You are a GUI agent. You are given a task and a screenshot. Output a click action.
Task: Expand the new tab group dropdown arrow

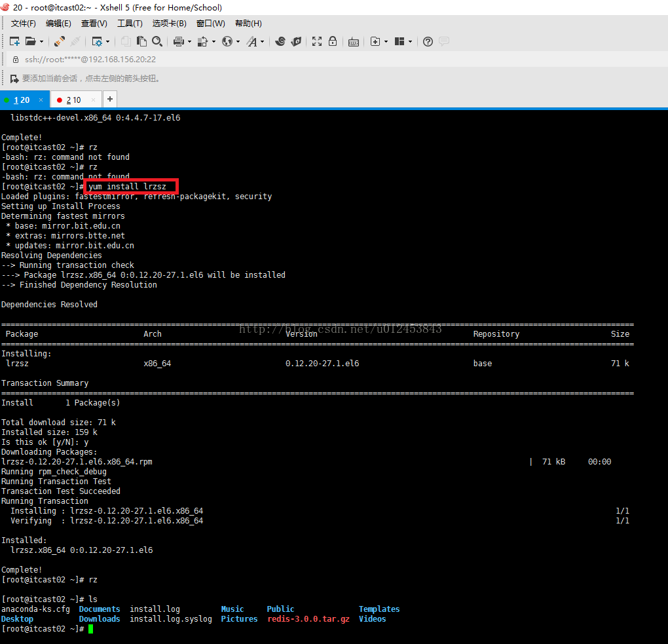(x=386, y=42)
